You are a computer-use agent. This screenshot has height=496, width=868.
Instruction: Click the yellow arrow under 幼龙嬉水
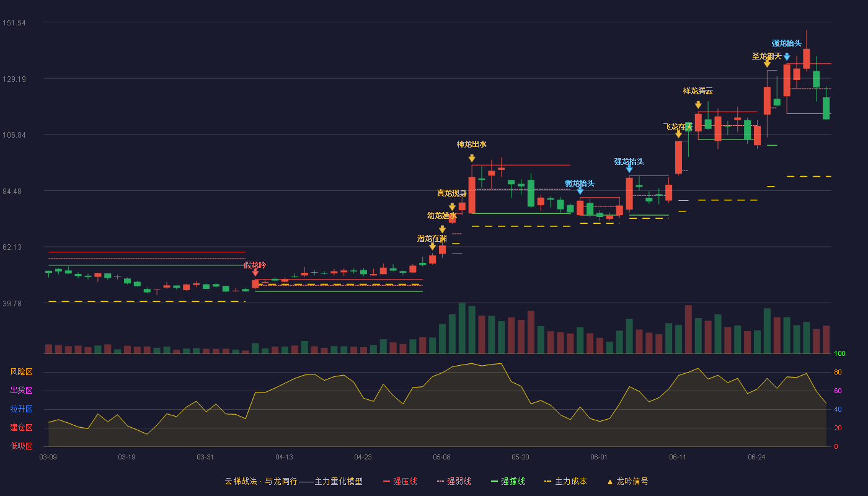coord(442,229)
